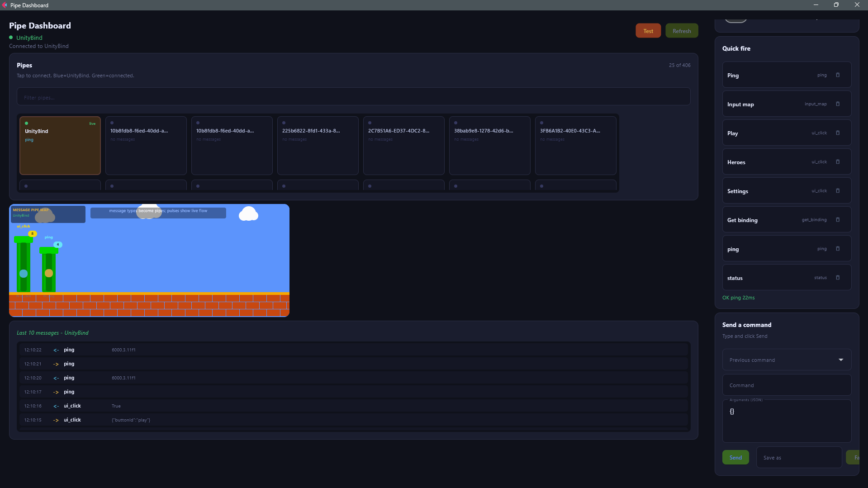
Task: Click the Command input field
Action: point(787,385)
